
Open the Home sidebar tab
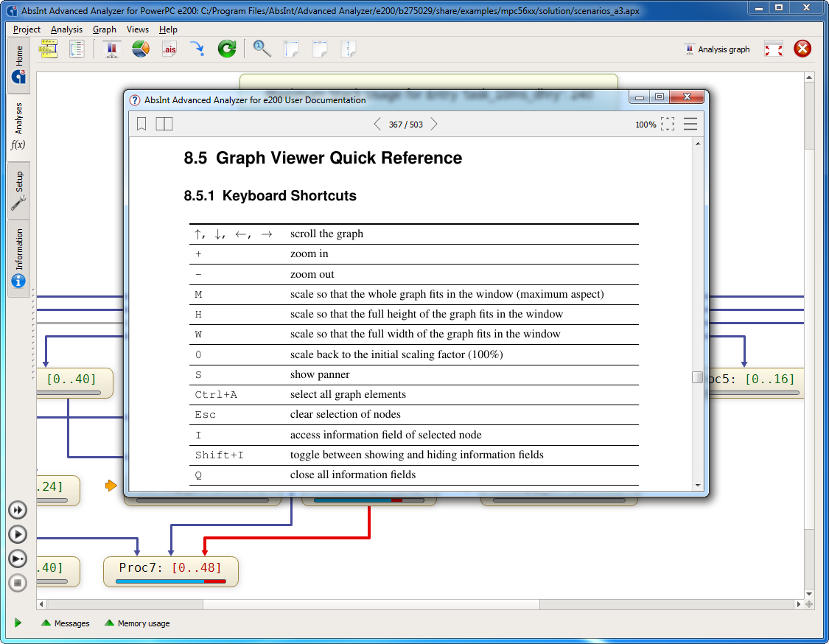(18, 64)
